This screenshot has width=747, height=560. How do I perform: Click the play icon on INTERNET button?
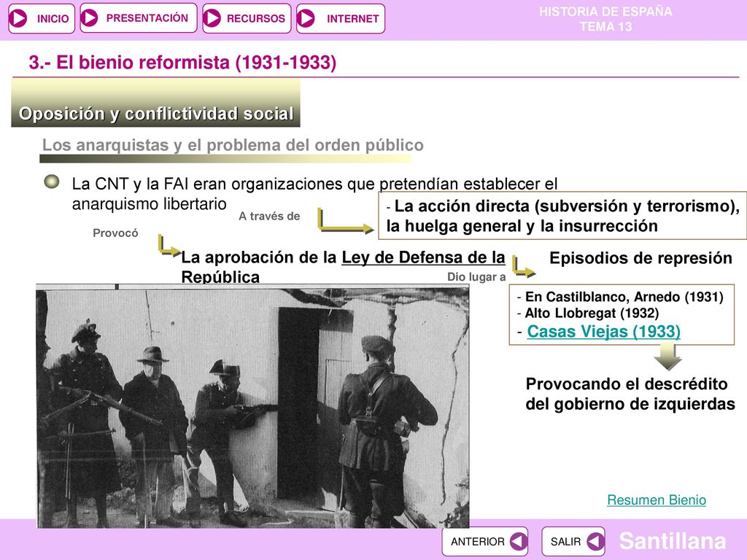[x=306, y=18]
